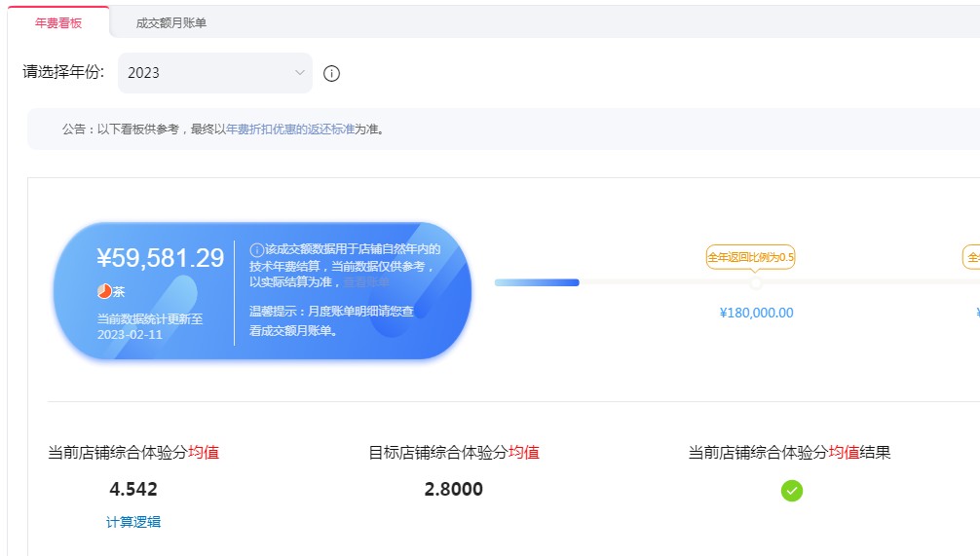Open the 年费折扣优惠的返还标准 link
Image resolution: width=980 pixels, height=556 pixels.
(290, 130)
